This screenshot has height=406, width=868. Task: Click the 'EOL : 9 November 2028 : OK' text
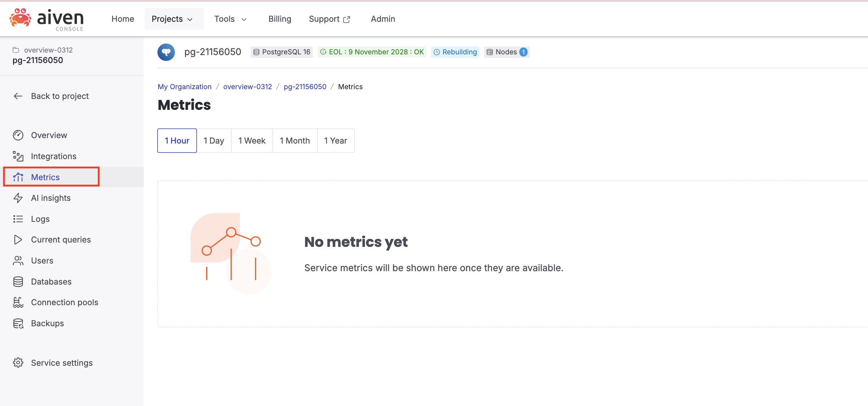pyautogui.click(x=376, y=52)
